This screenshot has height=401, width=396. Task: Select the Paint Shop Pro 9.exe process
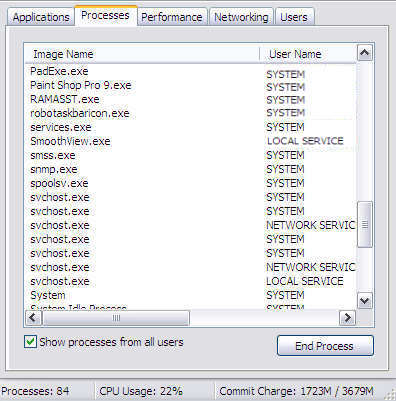tap(81, 85)
